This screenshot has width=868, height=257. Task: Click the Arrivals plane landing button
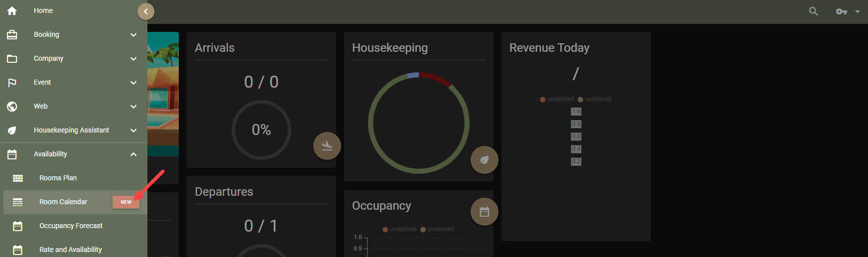pos(327,146)
